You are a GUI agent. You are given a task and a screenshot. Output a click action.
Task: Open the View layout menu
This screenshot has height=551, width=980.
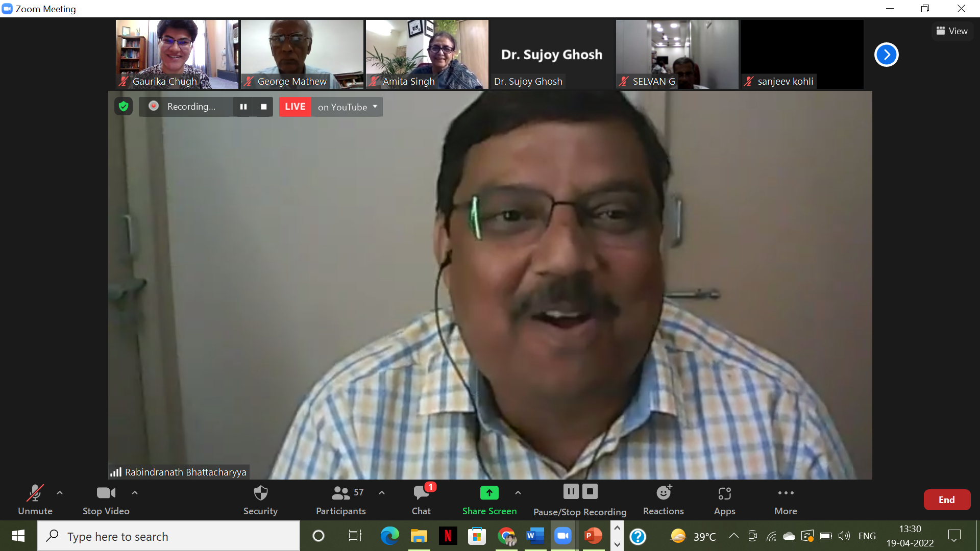952,31
